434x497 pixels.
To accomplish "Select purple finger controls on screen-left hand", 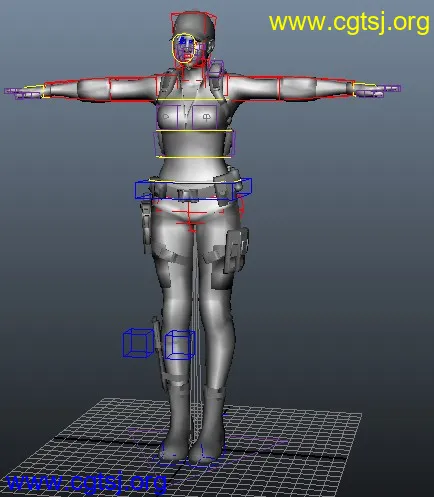I will tap(23, 93).
